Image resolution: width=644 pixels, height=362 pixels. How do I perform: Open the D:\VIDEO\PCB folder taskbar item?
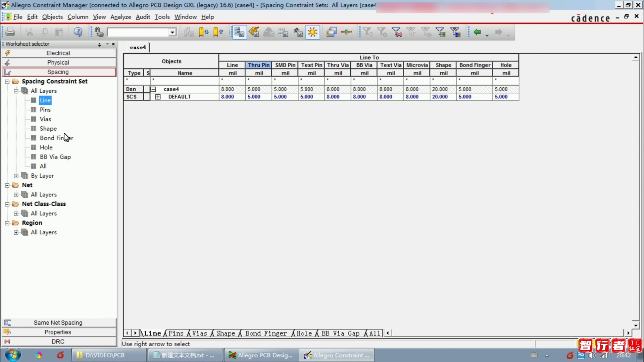click(x=109, y=355)
